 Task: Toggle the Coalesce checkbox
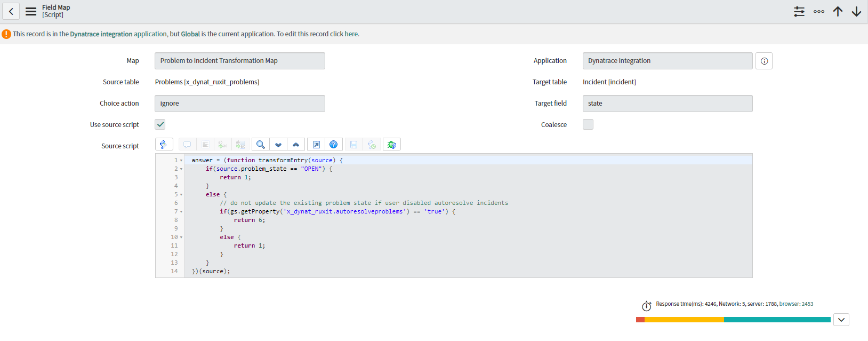(x=588, y=124)
